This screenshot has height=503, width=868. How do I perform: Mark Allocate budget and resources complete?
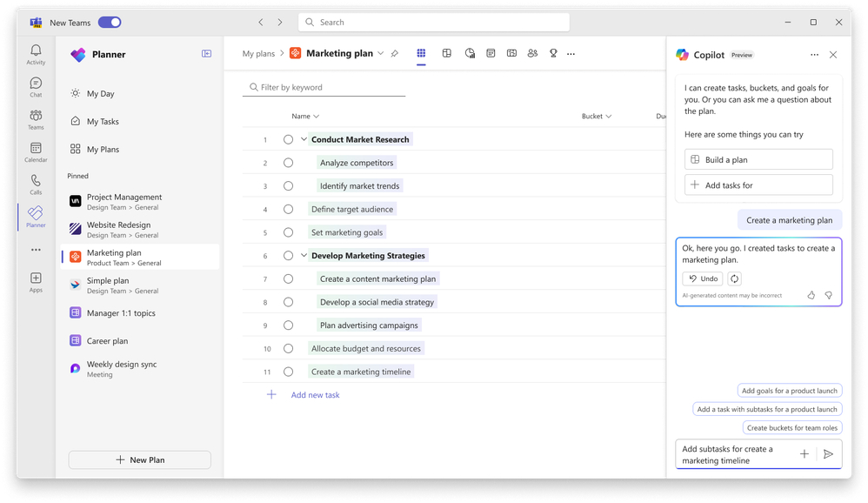[x=289, y=348]
